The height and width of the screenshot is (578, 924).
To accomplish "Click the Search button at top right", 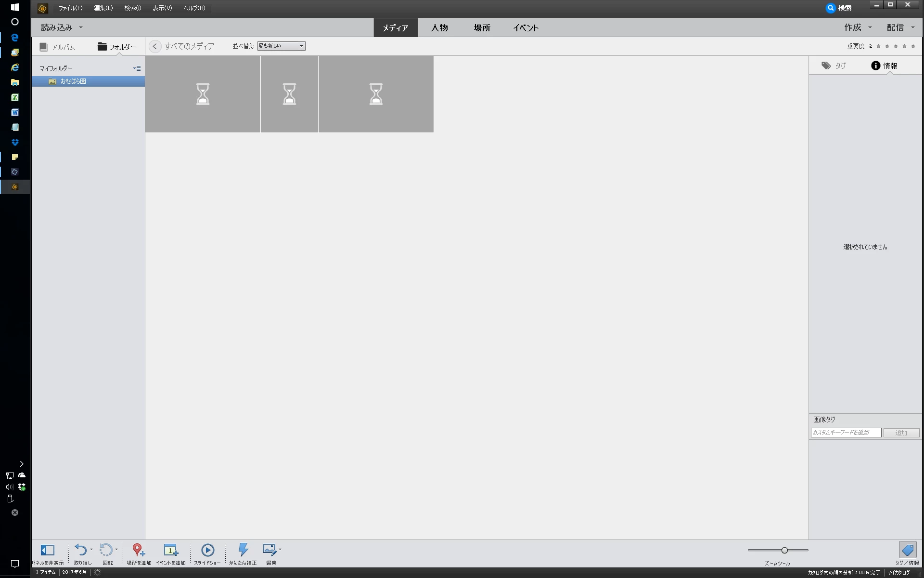I will tap(839, 8).
